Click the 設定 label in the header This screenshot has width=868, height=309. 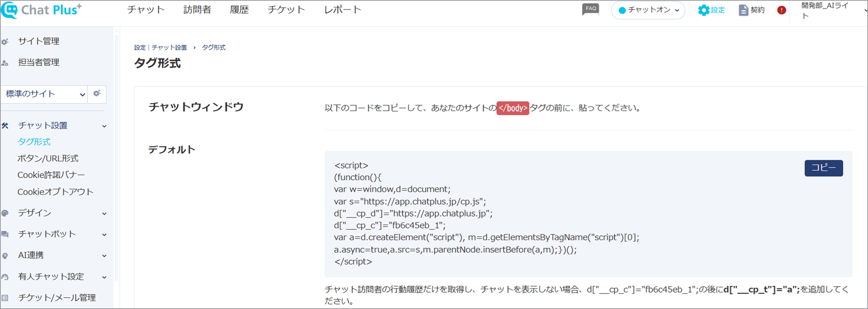[x=718, y=10]
